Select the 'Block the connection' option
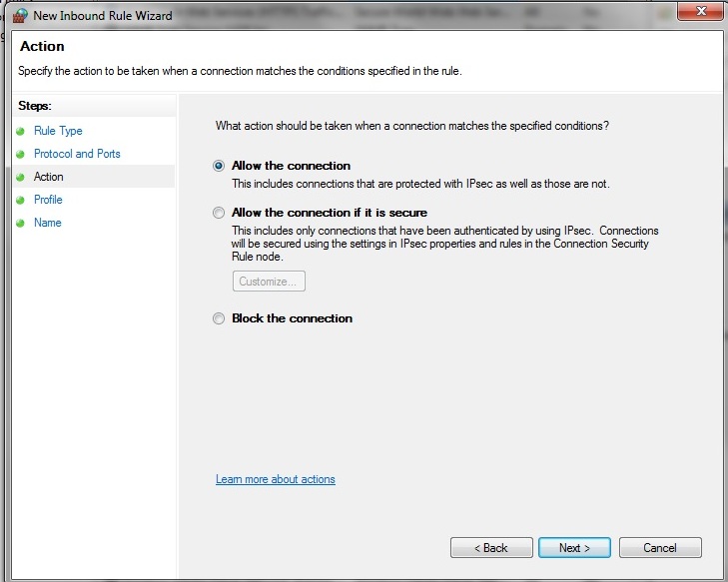The width and height of the screenshot is (728, 582). coord(219,318)
